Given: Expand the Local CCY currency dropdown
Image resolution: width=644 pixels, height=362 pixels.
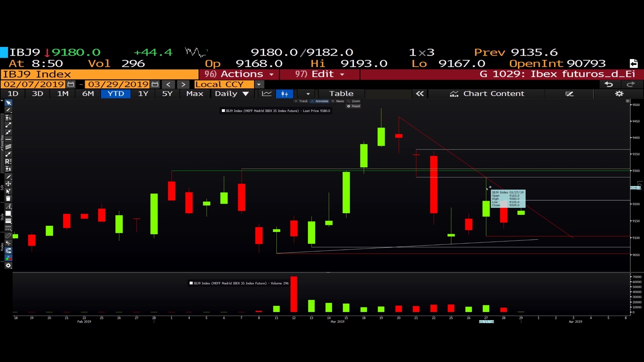Looking at the screenshot, I should (x=259, y=84).
